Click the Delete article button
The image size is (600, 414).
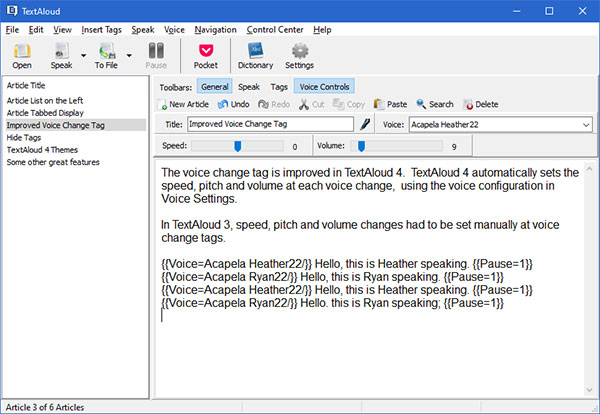tap(480, 104)
